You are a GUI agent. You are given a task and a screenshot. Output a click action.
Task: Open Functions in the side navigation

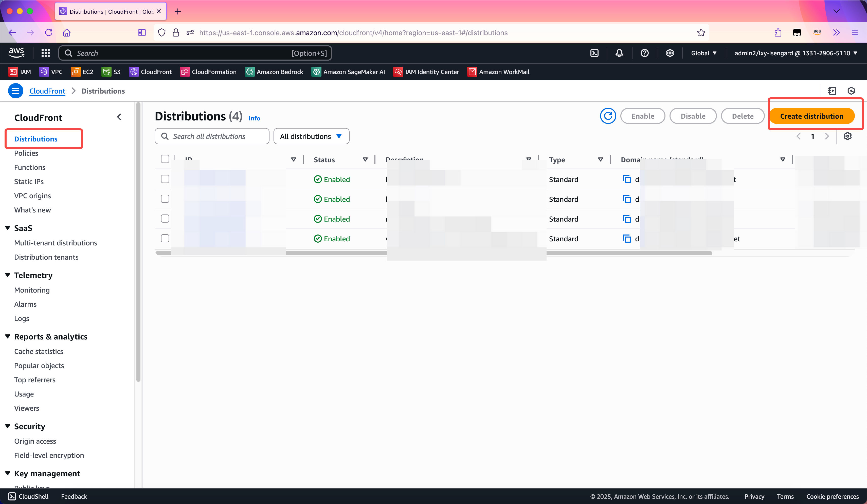point(30,167)
